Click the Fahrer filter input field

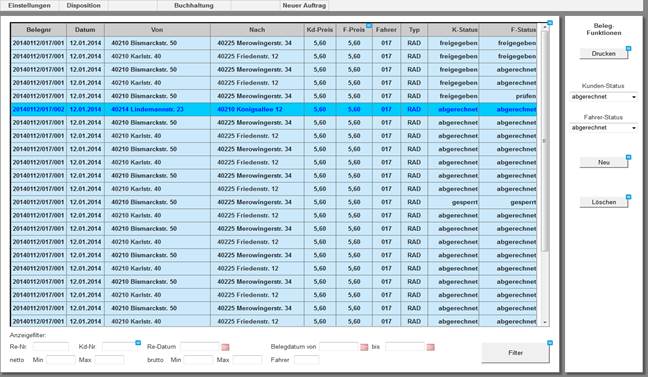[307, 360]
